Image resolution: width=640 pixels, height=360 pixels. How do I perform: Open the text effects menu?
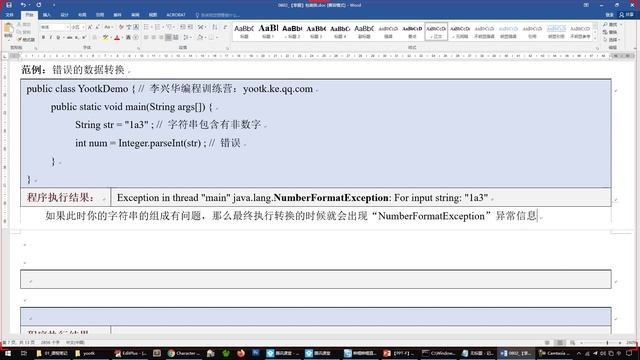(x=94, y=38)
